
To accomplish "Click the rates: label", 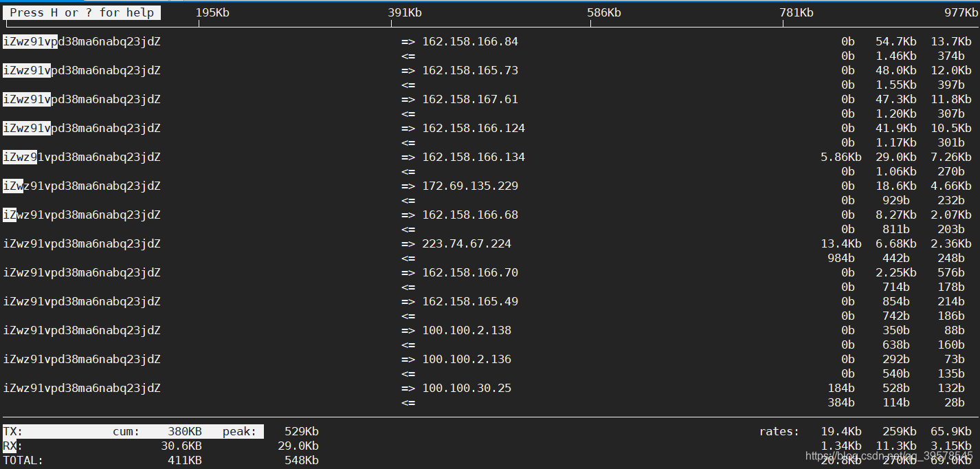I will click(x=779, y=432).
